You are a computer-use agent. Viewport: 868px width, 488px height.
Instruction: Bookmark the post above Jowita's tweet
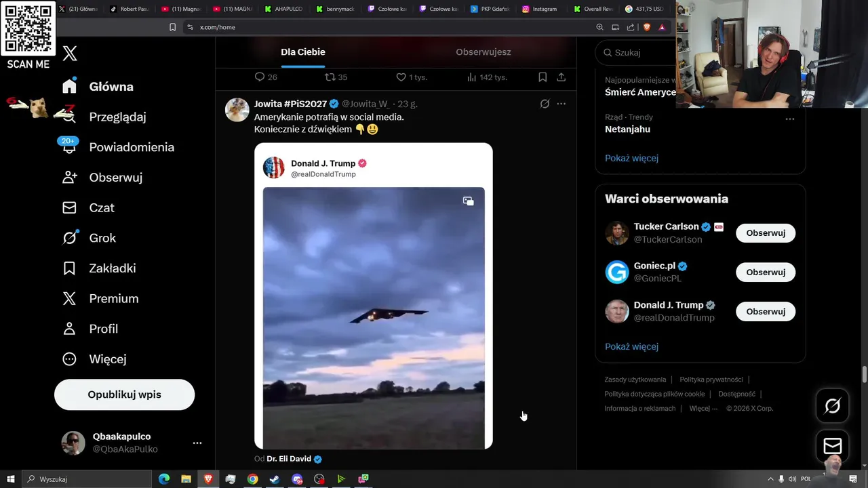(542, 77)
